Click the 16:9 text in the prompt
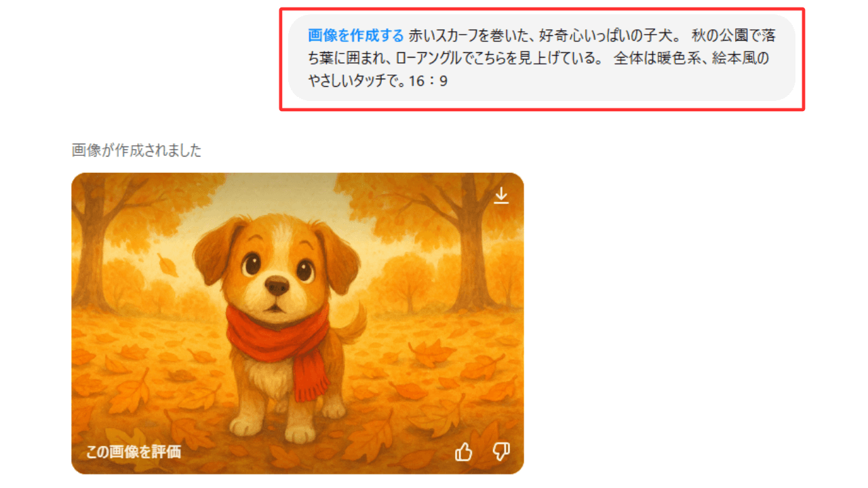This screenshot has height=488, width=868. [x=429, y=81]
